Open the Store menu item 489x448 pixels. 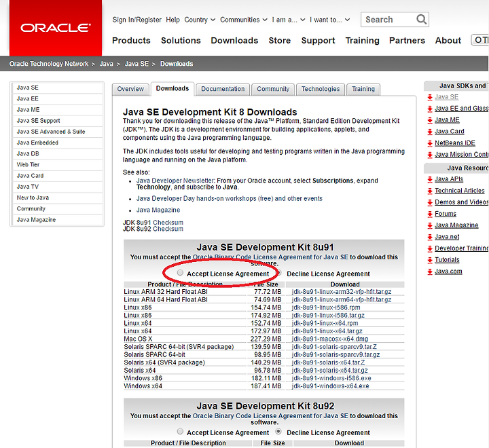click(280, 41)
